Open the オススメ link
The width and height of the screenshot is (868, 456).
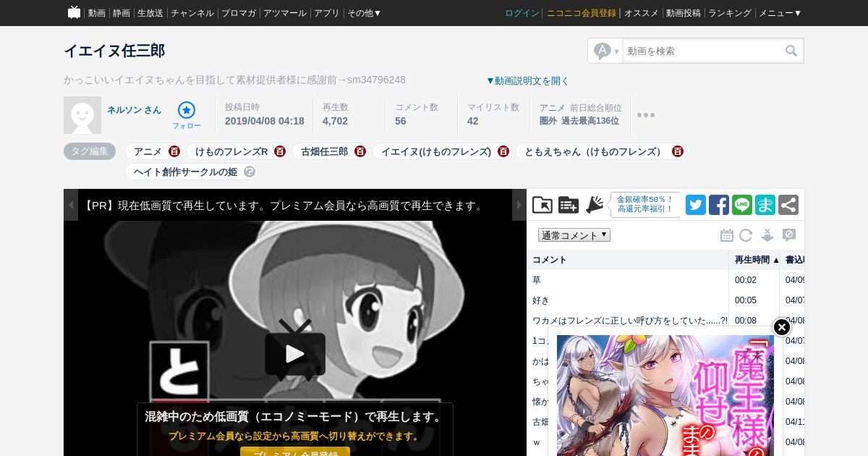642,13
